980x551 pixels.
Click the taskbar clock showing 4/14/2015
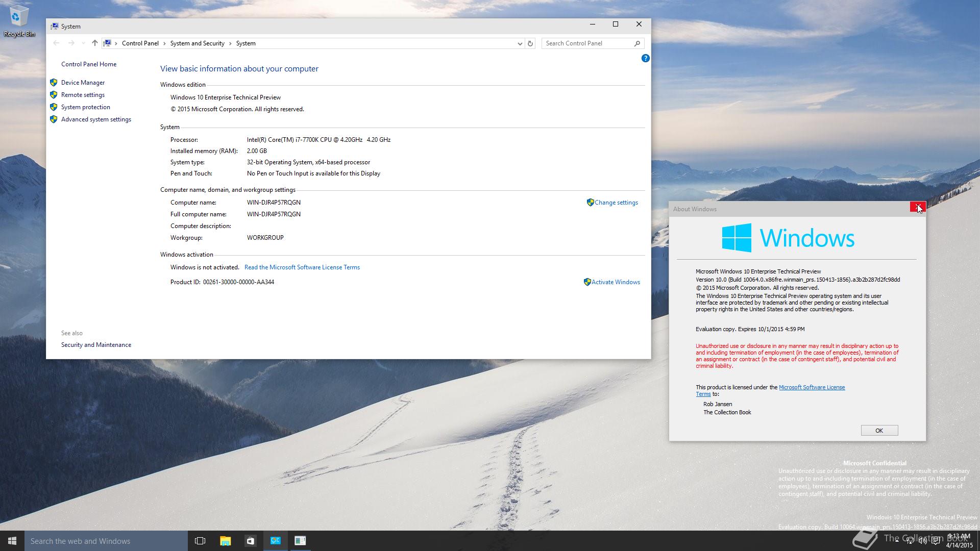(959, 541)
